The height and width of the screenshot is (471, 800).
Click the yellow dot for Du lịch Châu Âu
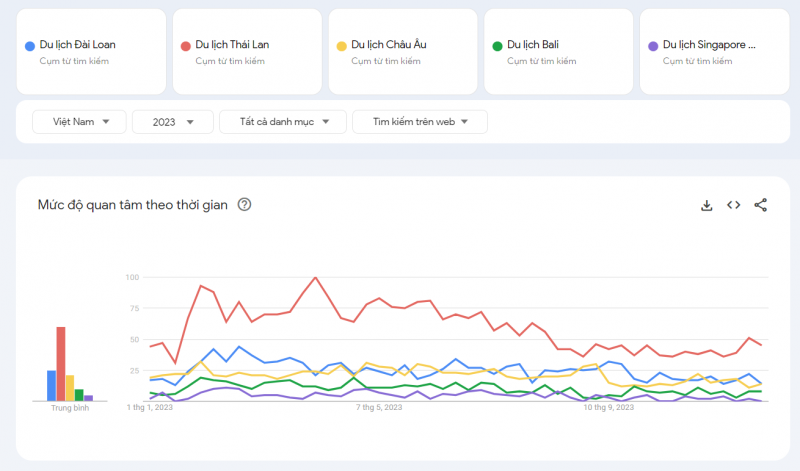coord(342,45)
